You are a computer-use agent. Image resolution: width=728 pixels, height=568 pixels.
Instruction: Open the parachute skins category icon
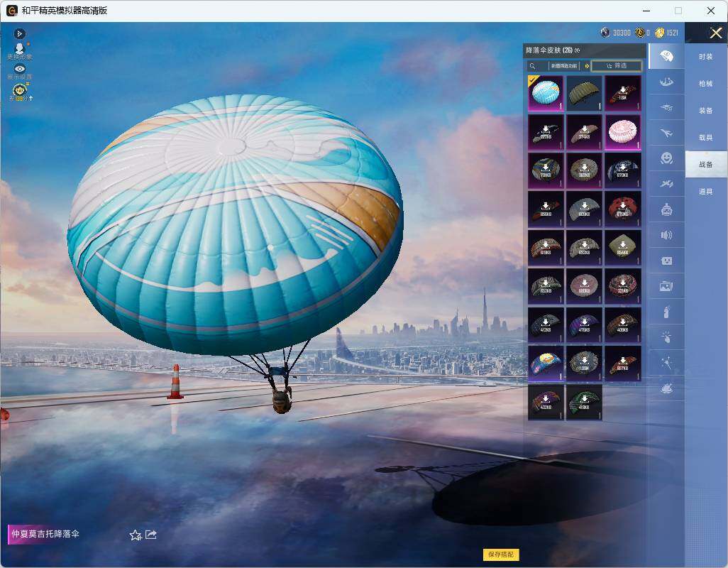tap(666, 56)
